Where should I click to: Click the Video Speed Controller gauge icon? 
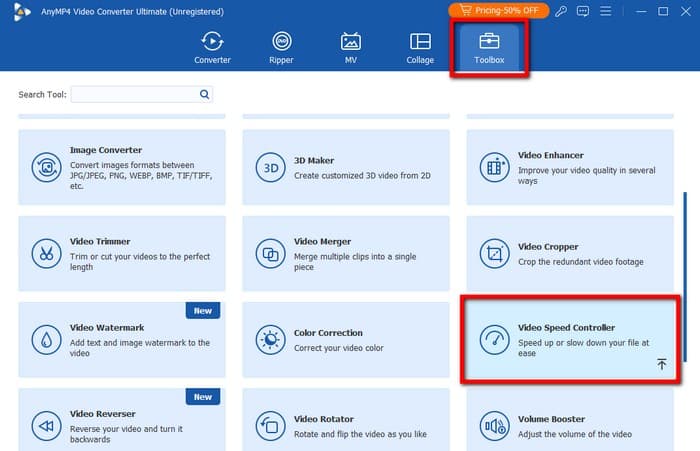tap(495, 339)
